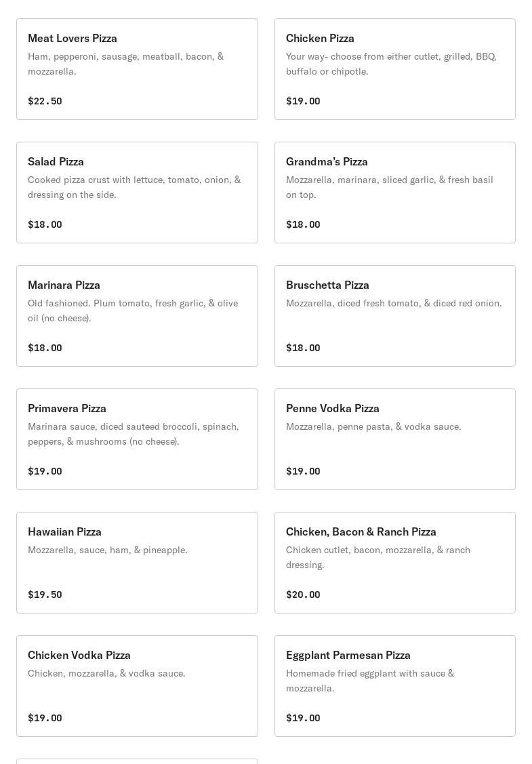Image resolution: width=532 pixels, height=764 pixels.
Task: Open the Marinara Pizza item
Action: [137, 316]
